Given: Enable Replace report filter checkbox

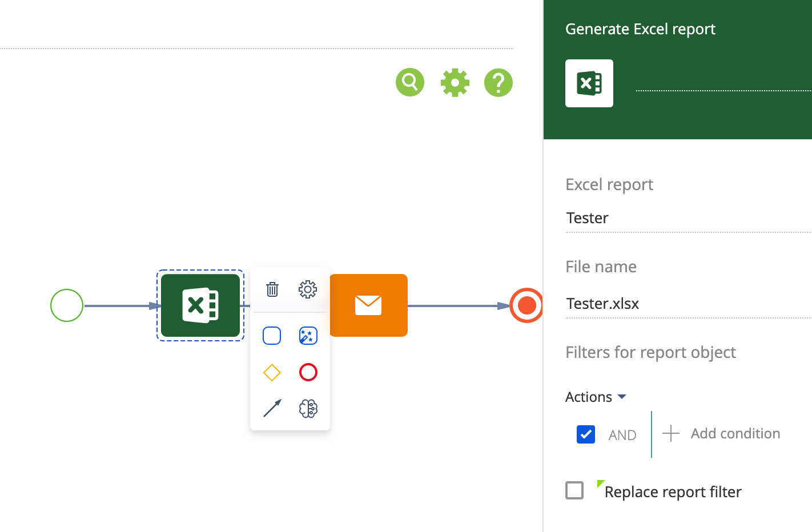Looking at the screenshot, I should coord(574,490).
